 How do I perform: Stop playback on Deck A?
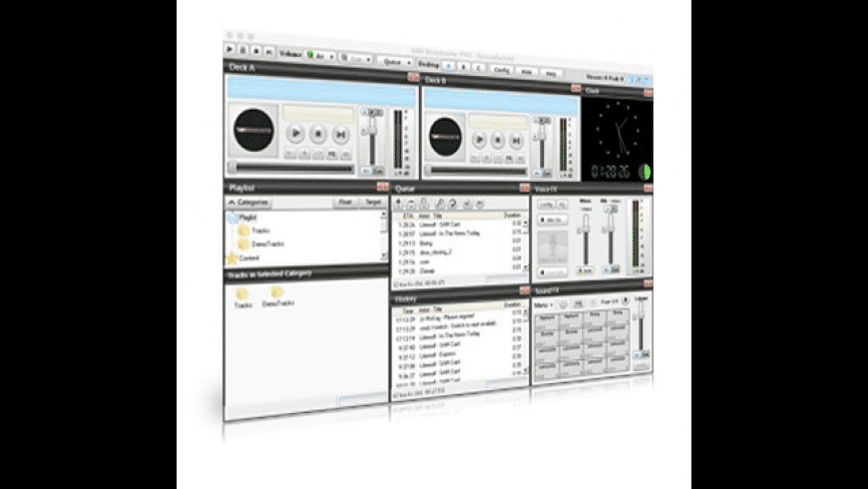tap(318, 134)
